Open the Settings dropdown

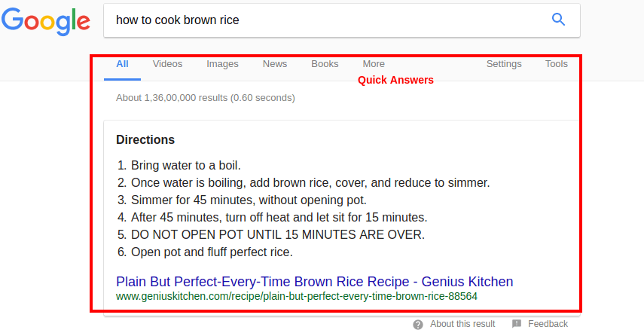pos(504,64)
